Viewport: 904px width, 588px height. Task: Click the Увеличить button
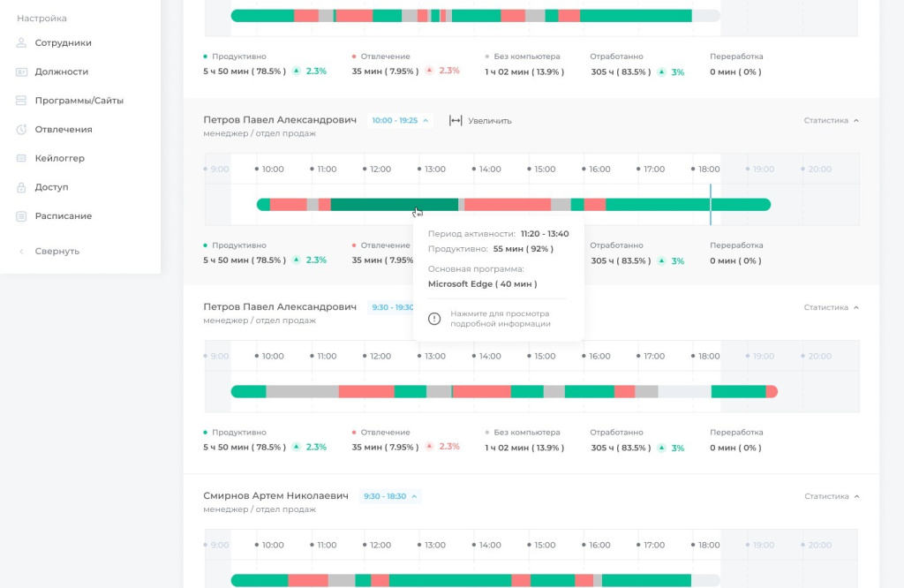(480, 120)
